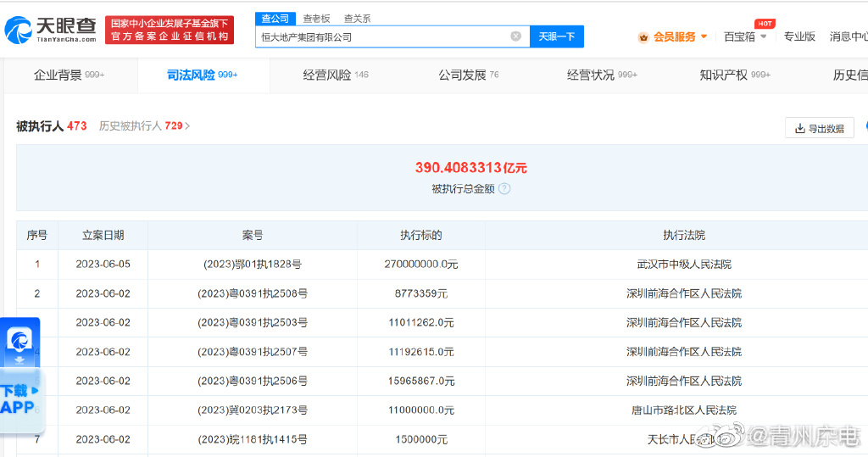Image resolution: width=868 pixels, height=457 pixels.
Task: Click the 下载APP floating banner
Action: click(x=21, y=400)
